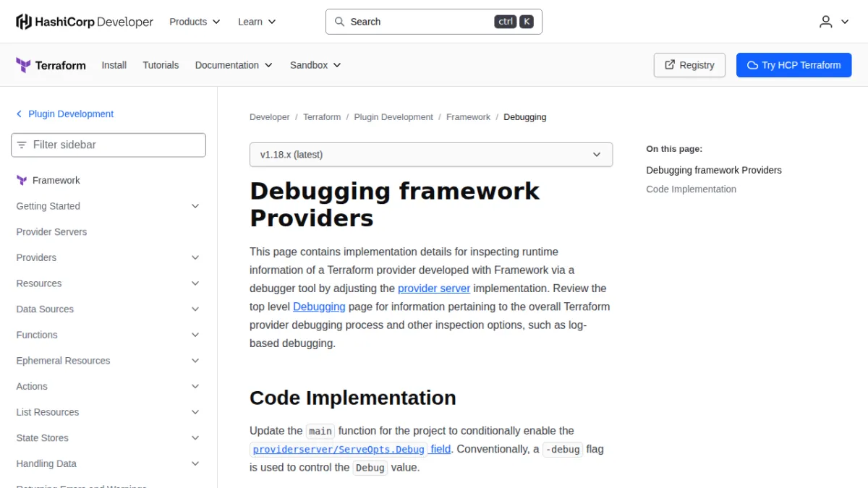Open the Tutorials page

[x=161, y=65]
